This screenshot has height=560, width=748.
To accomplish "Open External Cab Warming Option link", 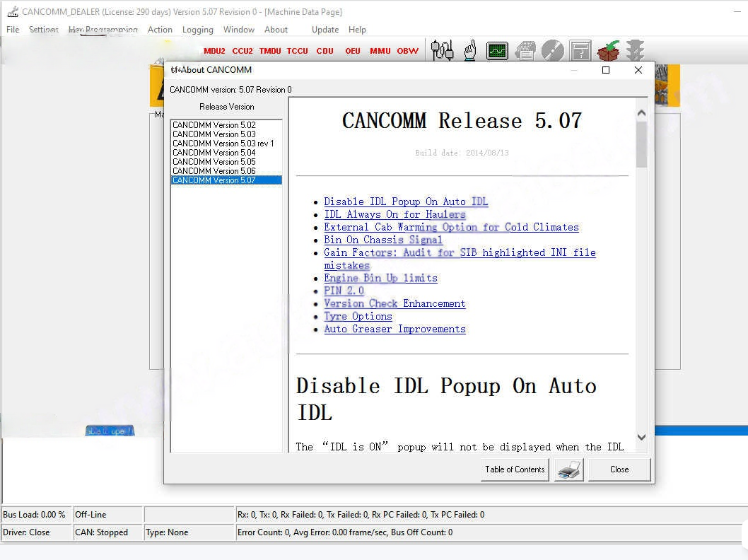I will 451,227.
